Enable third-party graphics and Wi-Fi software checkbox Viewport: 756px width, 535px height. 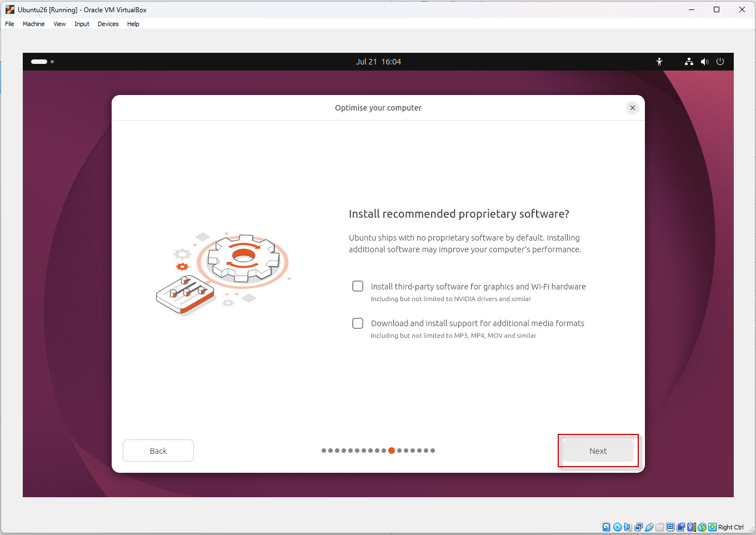[358, 286]
